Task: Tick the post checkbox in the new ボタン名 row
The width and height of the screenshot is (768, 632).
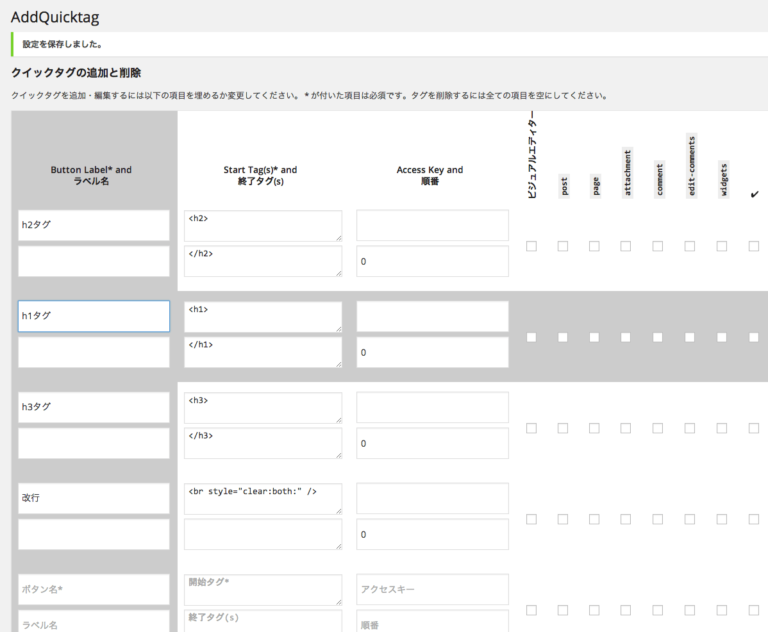Action: 563,610
